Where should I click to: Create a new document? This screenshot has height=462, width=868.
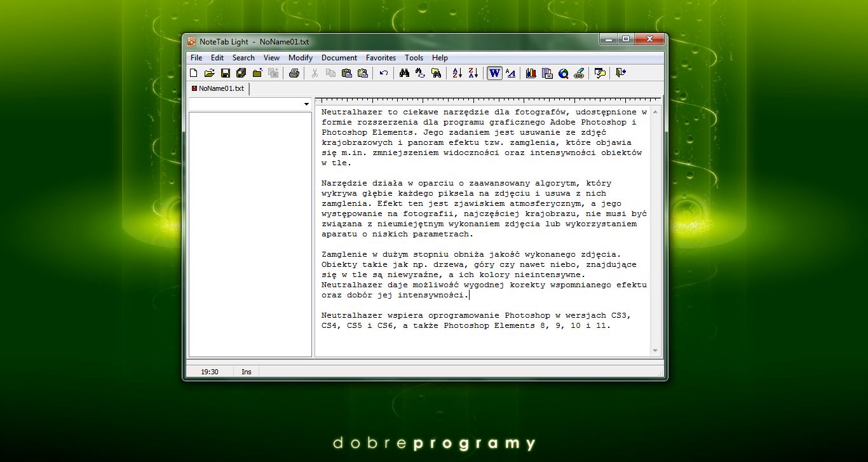click(193, 73)
